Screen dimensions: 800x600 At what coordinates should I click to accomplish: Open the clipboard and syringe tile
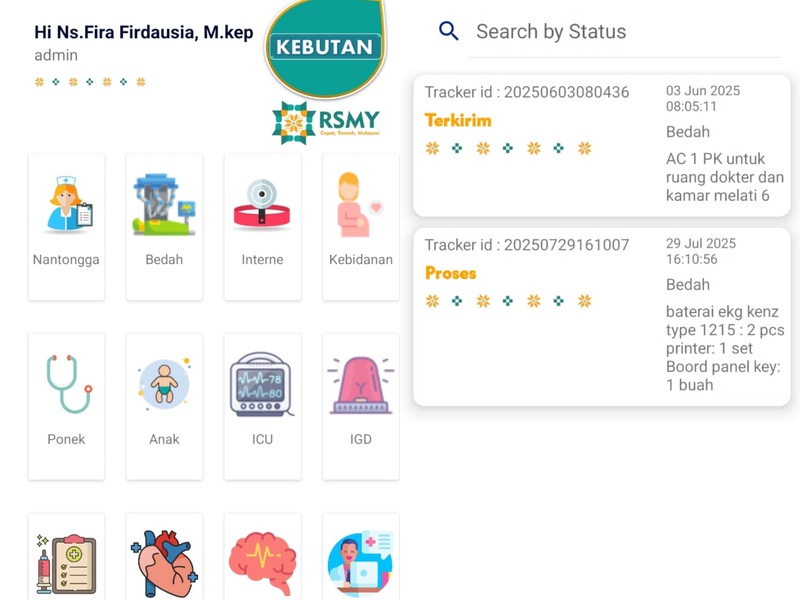(x=67, y=563)
